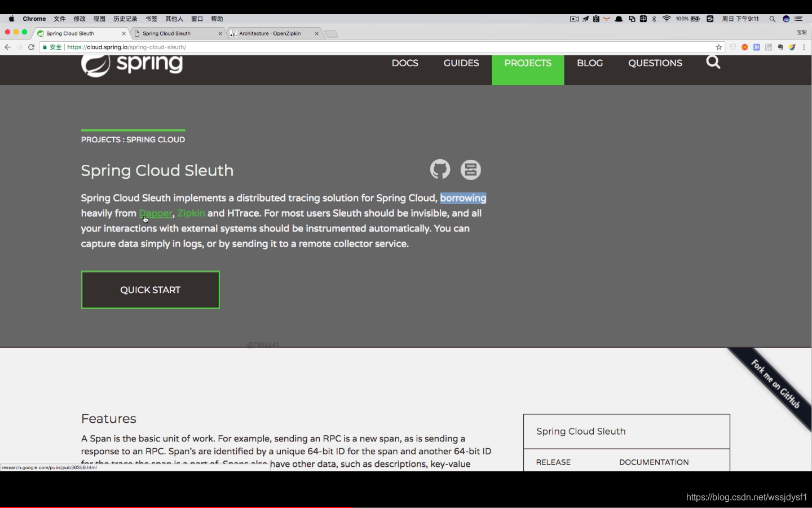Follow the Dapper link

pyautogui.click(x=156, y=213)
